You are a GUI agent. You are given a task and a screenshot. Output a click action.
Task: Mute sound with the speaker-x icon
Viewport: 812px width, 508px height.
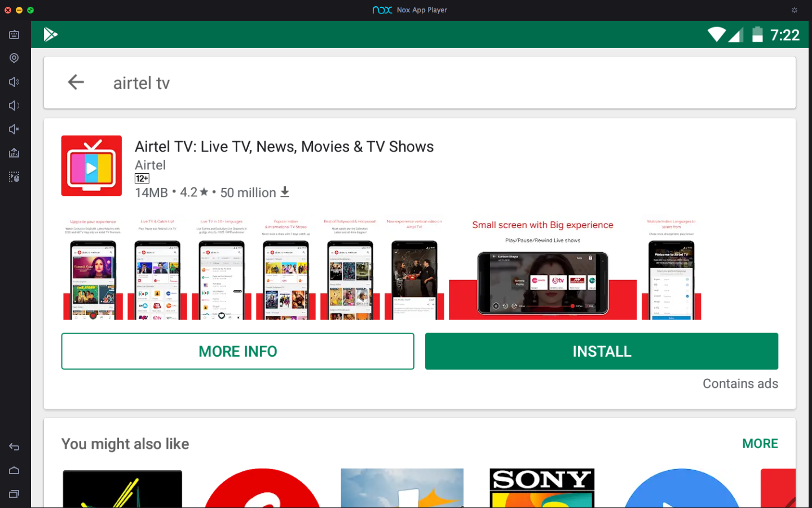(x=14, y=129)
